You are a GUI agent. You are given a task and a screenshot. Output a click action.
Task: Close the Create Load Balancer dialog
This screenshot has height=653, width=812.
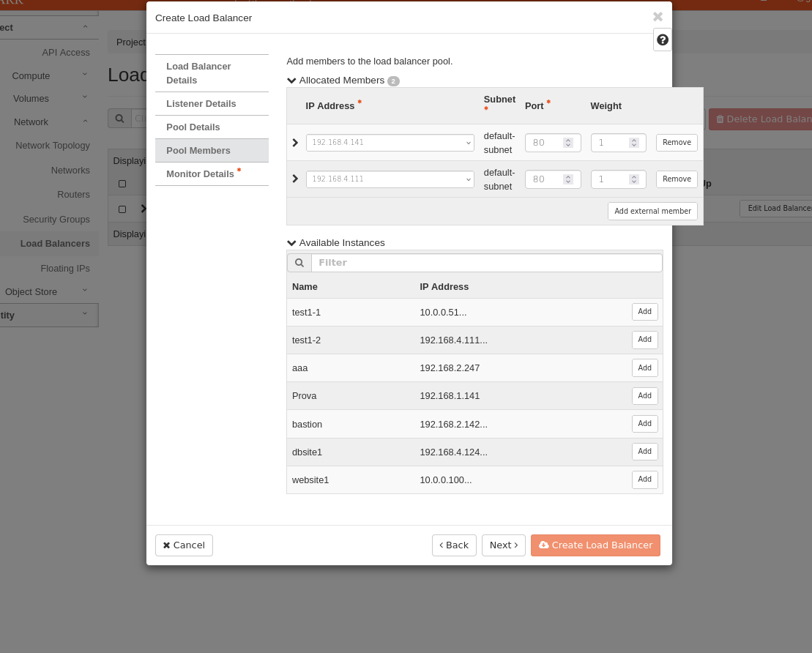pos(658,17)
